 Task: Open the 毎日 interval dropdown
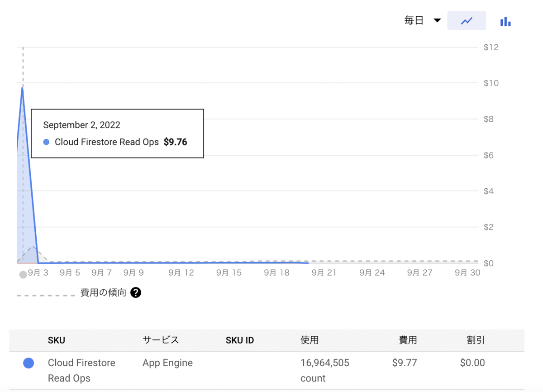pyautogui.click(x=422, y=20)
